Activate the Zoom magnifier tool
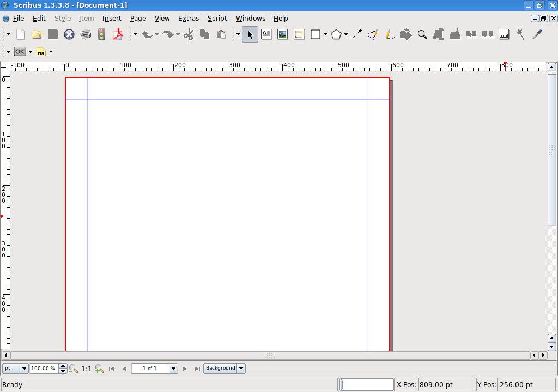This screenshot has width=558, height=392. (x=422, y=34)
